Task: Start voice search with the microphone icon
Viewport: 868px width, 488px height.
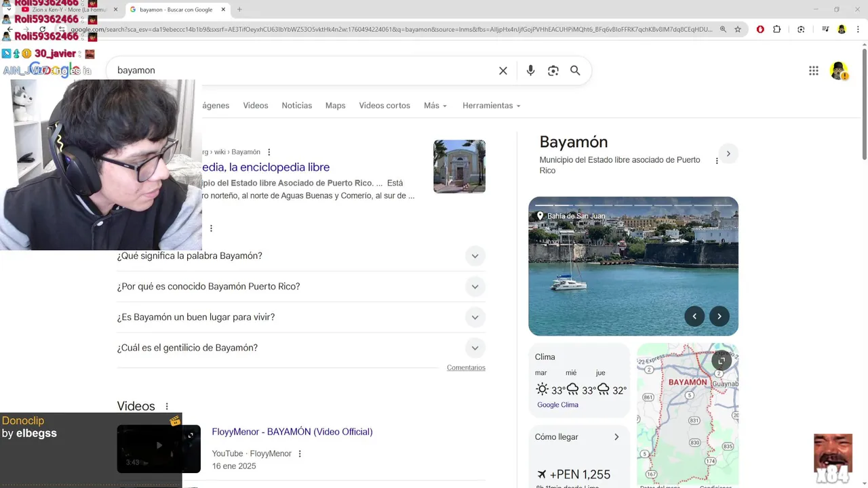Action: point(530,70)
